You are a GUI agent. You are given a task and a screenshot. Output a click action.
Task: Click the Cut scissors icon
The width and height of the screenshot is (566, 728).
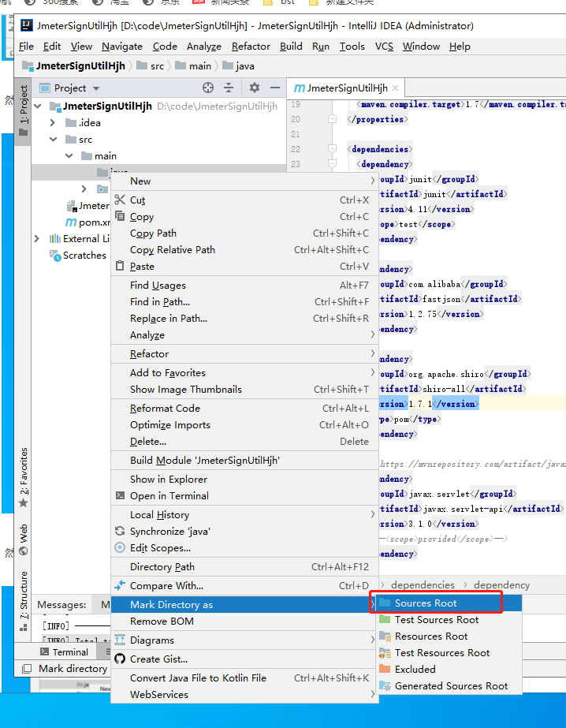coord(120,200)
